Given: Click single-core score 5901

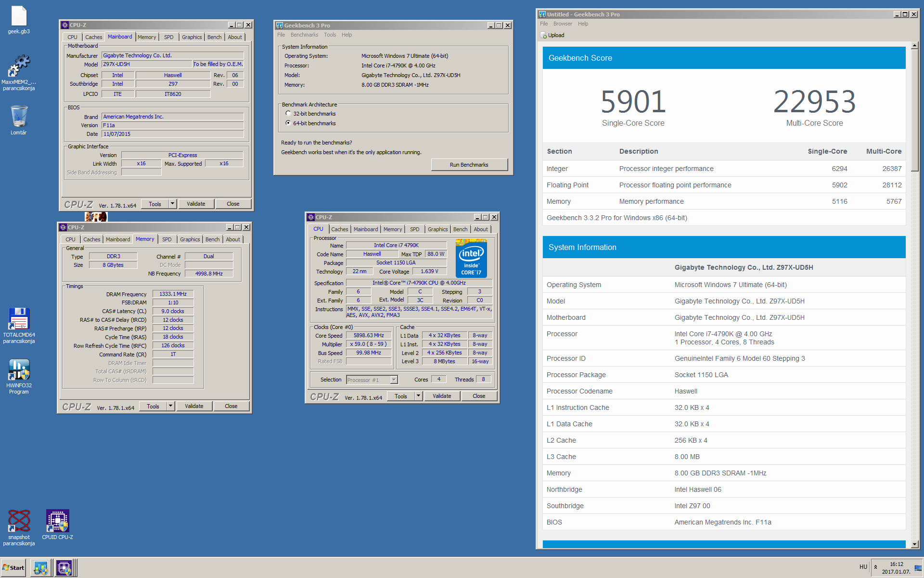Looking at the screenshot, I should [x=633, y=102].
